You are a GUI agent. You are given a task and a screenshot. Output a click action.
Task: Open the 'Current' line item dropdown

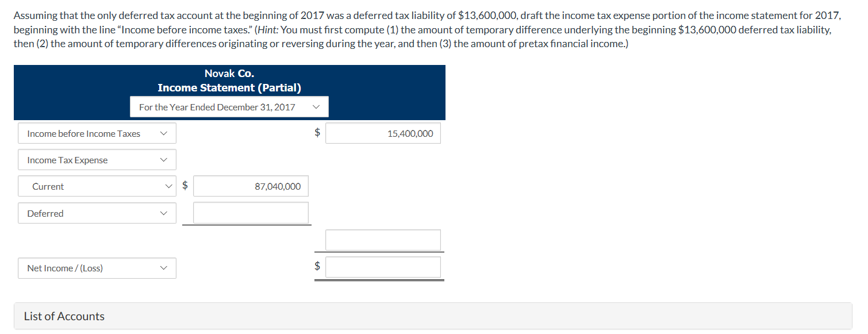[x=97, y=186]
